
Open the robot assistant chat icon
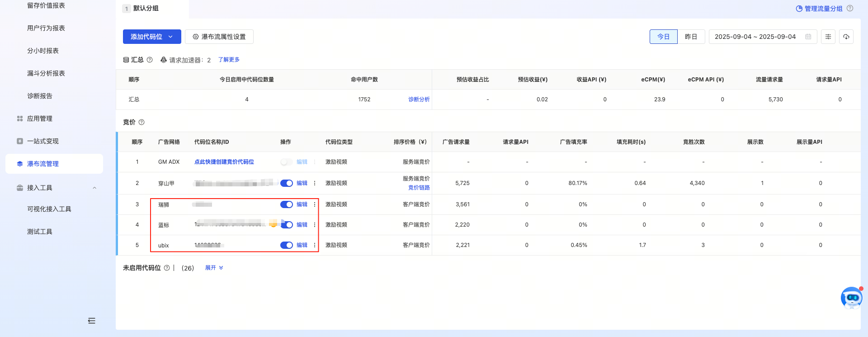click(x=851, y=298)
